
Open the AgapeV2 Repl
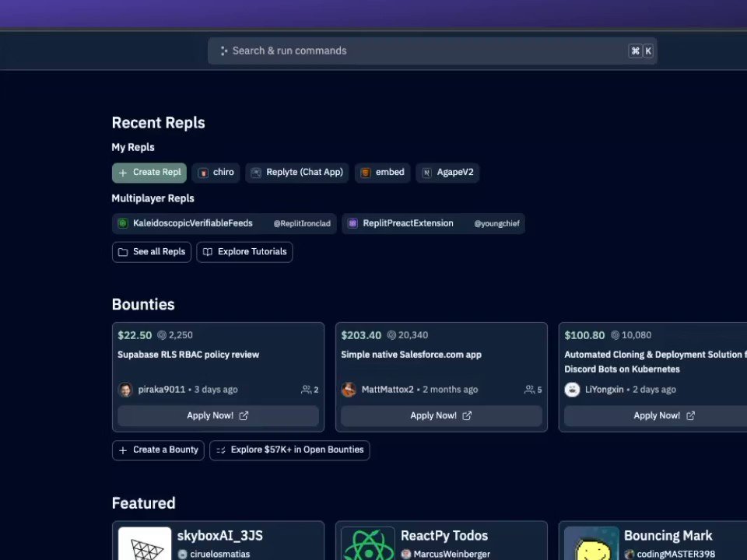[x=447, y=173]
